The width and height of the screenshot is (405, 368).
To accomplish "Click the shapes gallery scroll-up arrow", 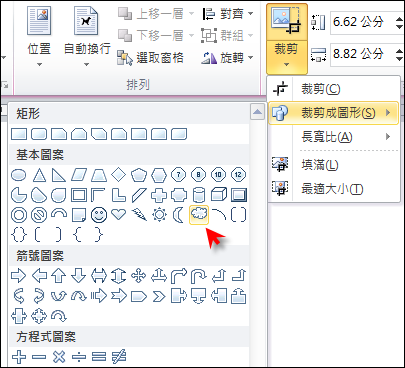I will 257,112.
